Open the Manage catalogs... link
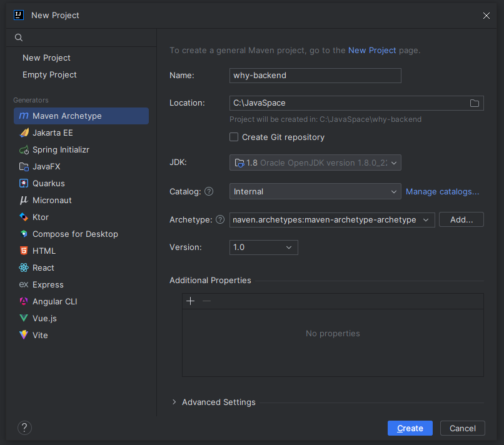Screen dimensions: 504x445 tap(442, 191)
